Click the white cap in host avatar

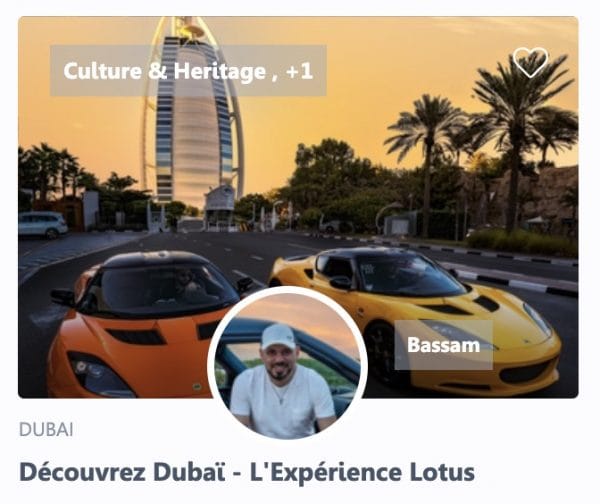(x=279, y=337)
